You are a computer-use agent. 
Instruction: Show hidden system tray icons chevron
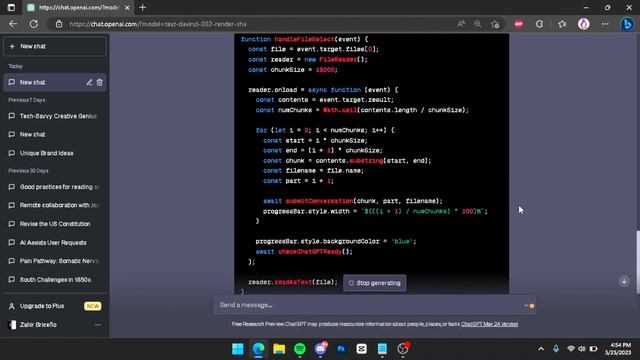pos(541,349)
